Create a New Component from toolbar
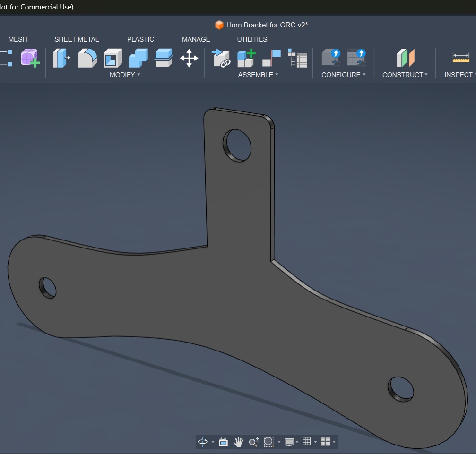The height and width of the screenshot is (454, 476). tap(246, 58)
